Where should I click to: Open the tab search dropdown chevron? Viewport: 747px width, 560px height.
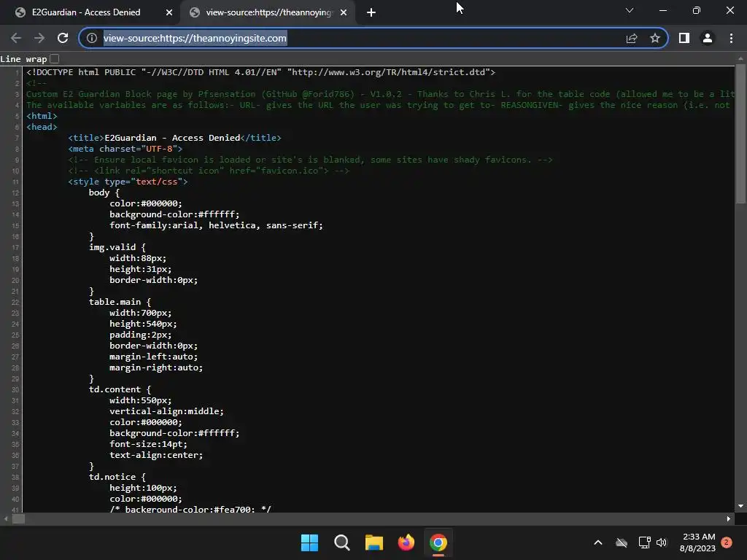[x=630, y=10]
